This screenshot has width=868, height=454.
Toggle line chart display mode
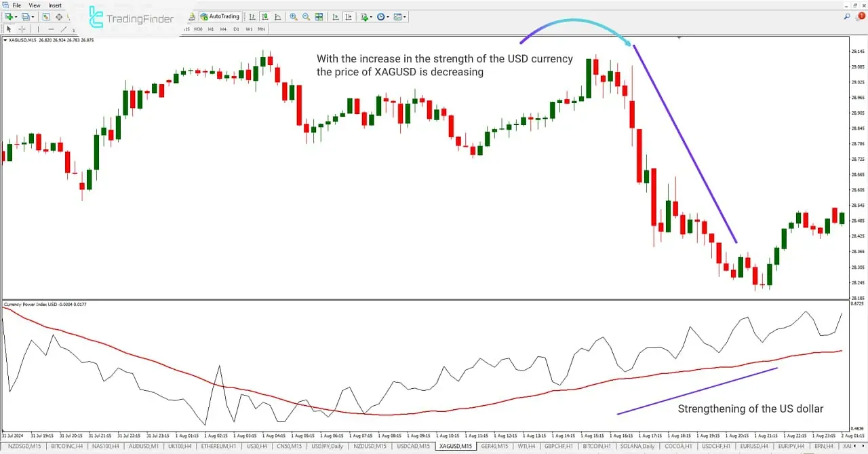279,17
